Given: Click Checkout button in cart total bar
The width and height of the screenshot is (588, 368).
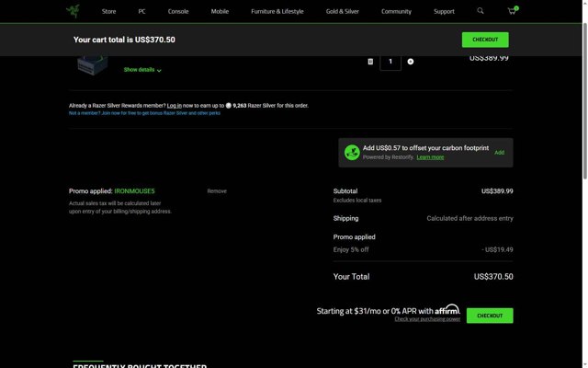Looking at the screenshot, I should tap(485, 40).
